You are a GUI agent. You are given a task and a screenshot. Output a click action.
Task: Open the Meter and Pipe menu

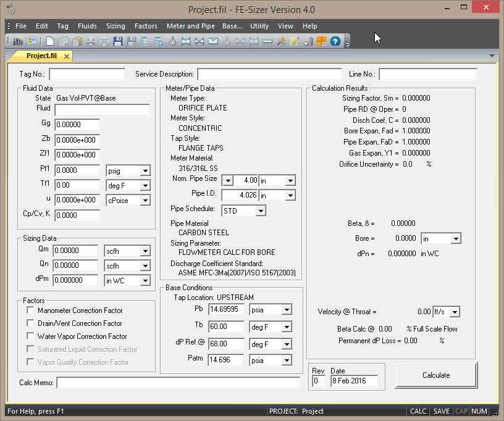click(x=191, y=26)
